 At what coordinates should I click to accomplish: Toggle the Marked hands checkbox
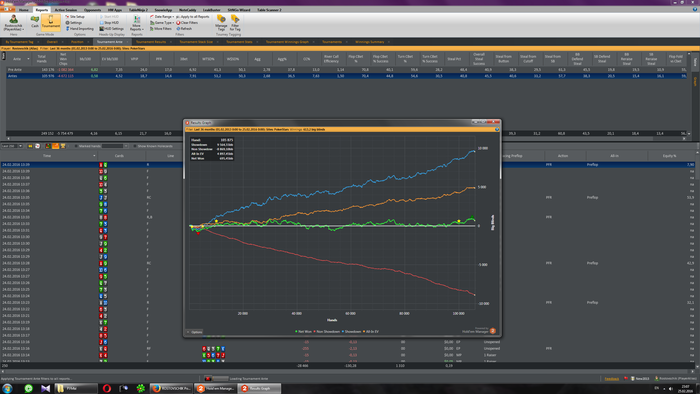pyautogui.click(x=76, y=146)
